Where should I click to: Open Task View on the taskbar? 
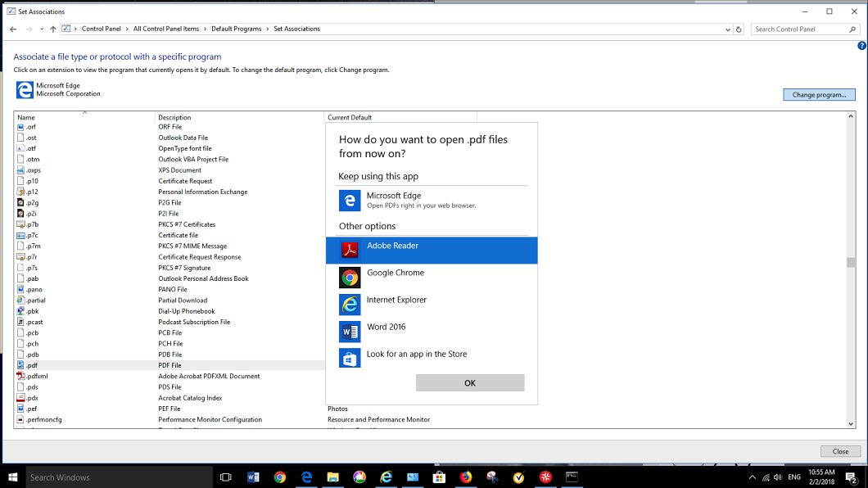pos(226,477)
